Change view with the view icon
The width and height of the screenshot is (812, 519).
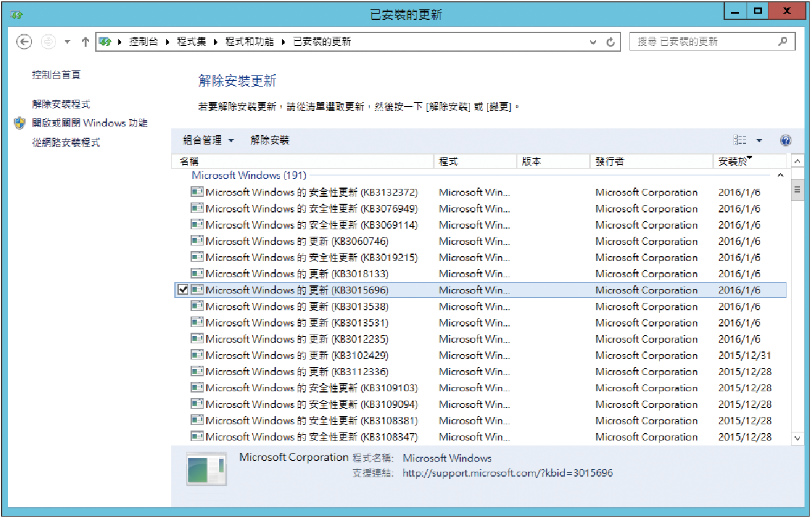(x=740, y=141)
